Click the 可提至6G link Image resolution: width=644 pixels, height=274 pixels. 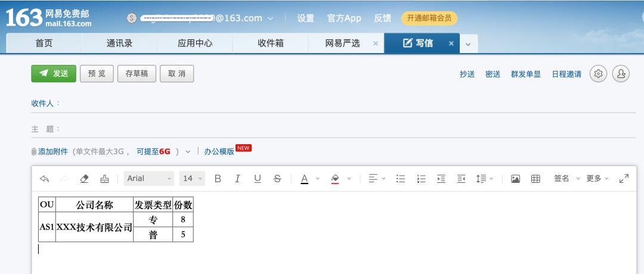[154, 152]
